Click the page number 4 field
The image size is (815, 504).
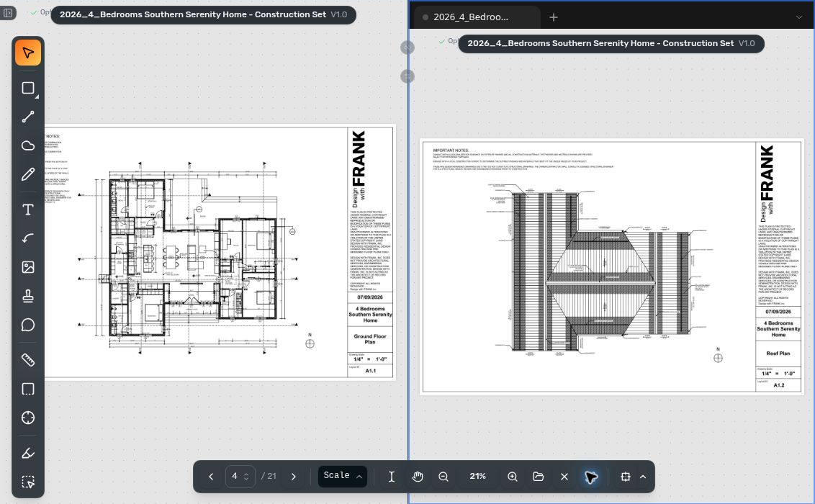235,476
